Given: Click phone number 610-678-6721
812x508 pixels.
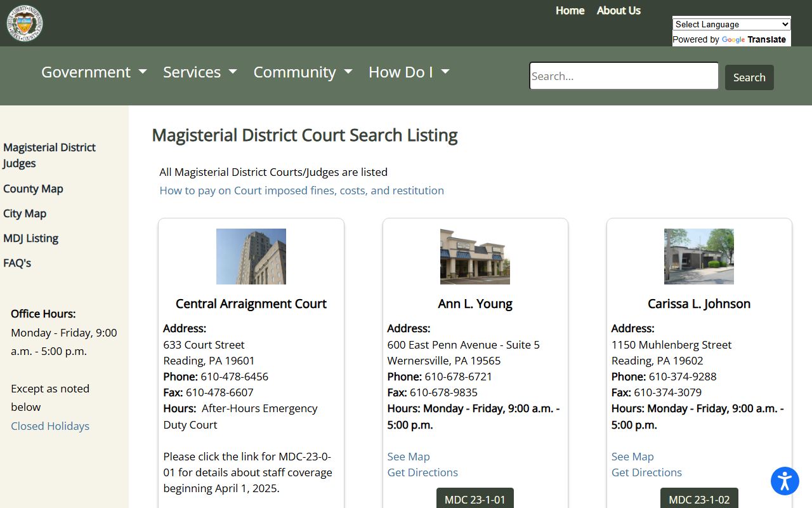Looking at the screenshot, I should pyautogui.click(x=459, y=377).
